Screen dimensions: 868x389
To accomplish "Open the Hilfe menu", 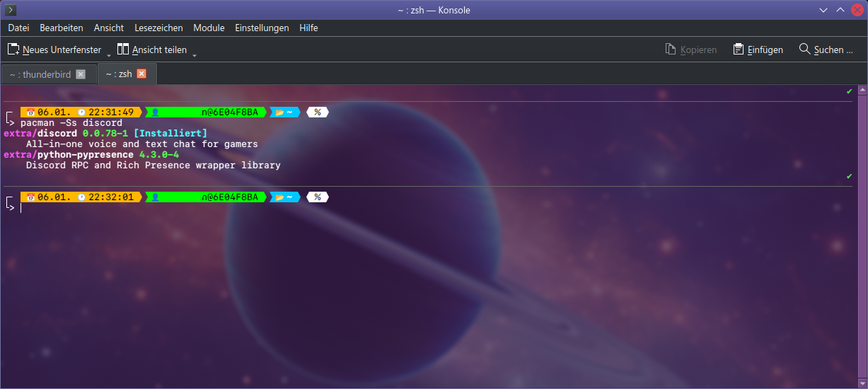I will point(308,28).
